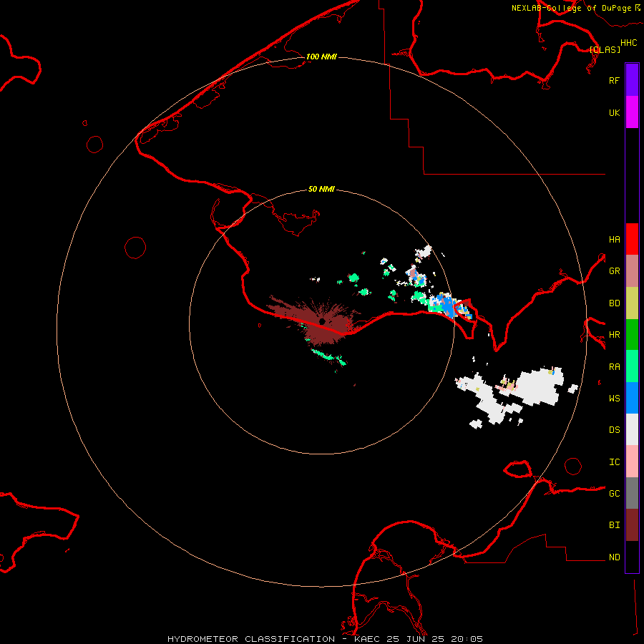Click the RF legend label
Screen dimensions: 644x644
click(614, 80)
